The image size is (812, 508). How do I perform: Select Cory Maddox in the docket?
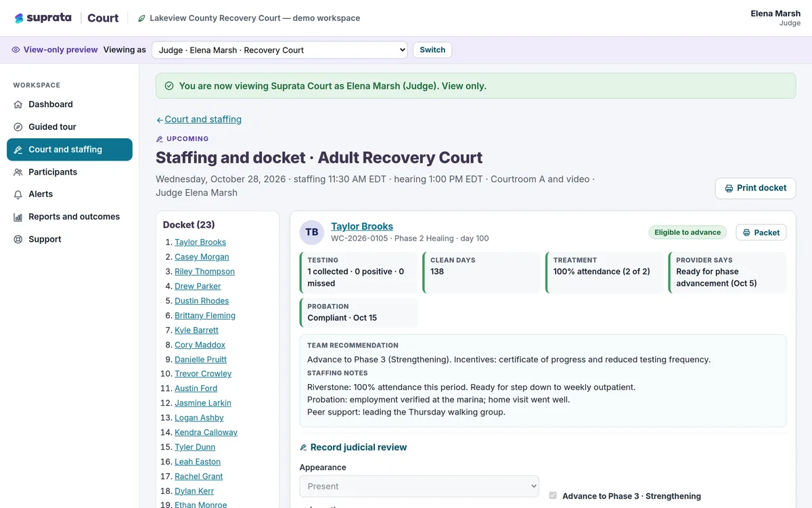(x=200, y=345)
